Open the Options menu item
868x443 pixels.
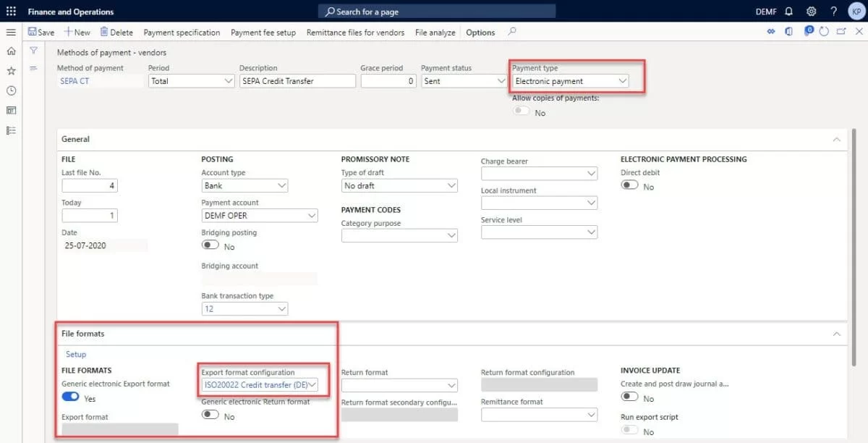[x=480, y=32]
